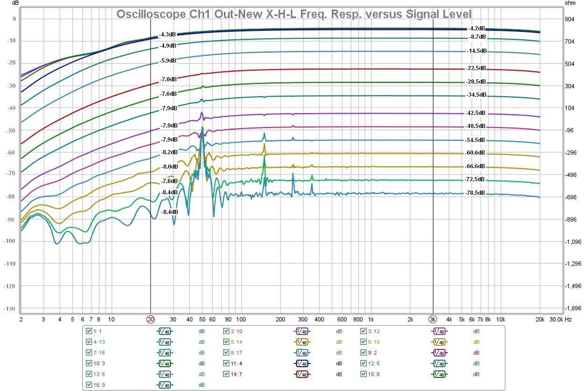588x391 pixels.
Task: Click the -5.9dB label at the 20 Hz cursor
Action: pyautogui.click(x=168, y=61)
